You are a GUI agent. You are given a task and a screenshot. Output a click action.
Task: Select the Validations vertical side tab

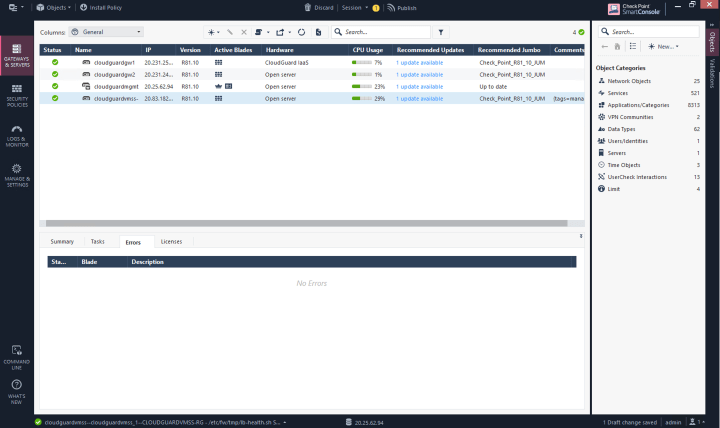712,73
